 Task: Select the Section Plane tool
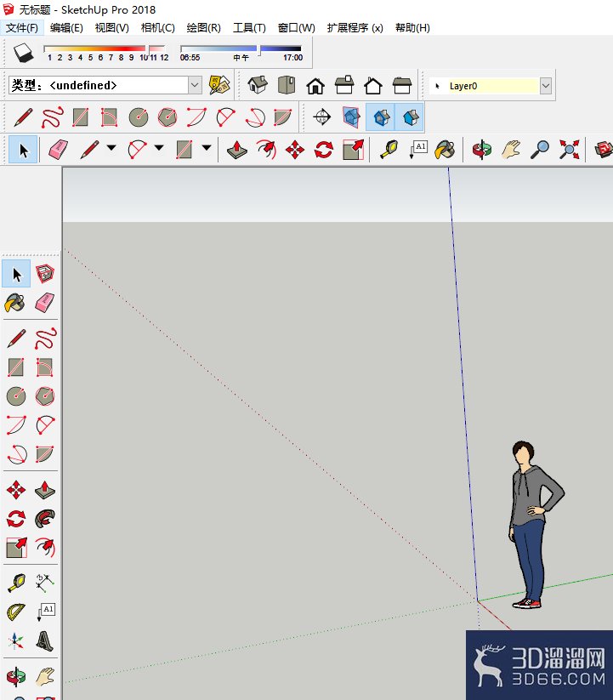(322, 117)
